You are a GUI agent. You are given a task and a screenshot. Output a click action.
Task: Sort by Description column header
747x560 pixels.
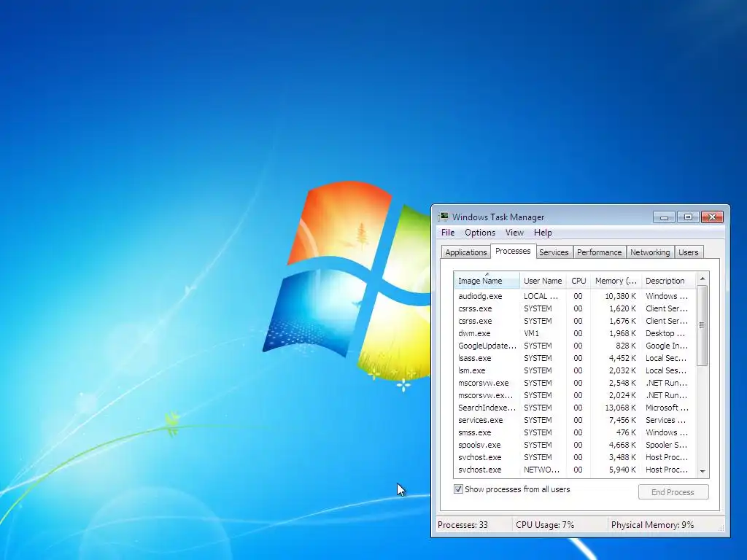(x=668, y=281)
